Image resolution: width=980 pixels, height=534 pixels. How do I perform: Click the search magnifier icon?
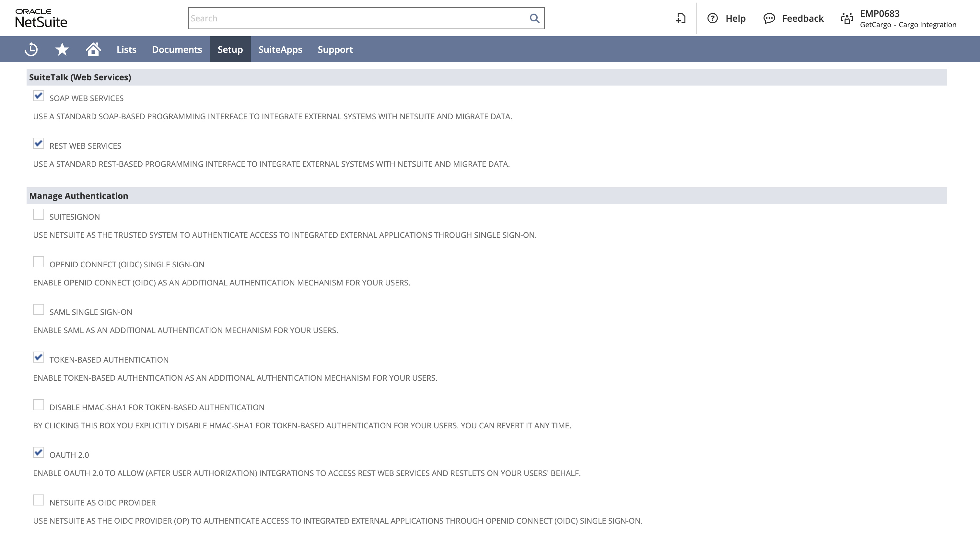pyautogui.click(x=534, y=18)
